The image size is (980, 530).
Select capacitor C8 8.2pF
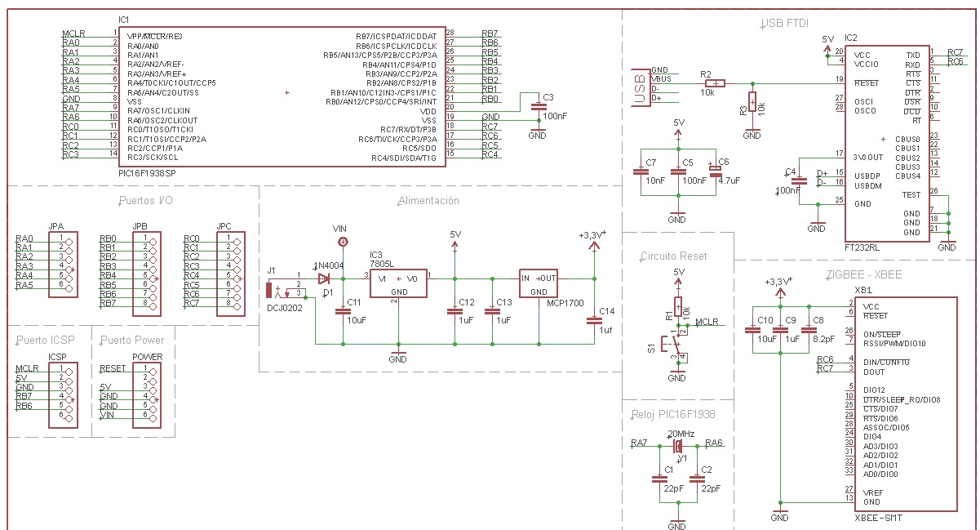pos(808,329)
